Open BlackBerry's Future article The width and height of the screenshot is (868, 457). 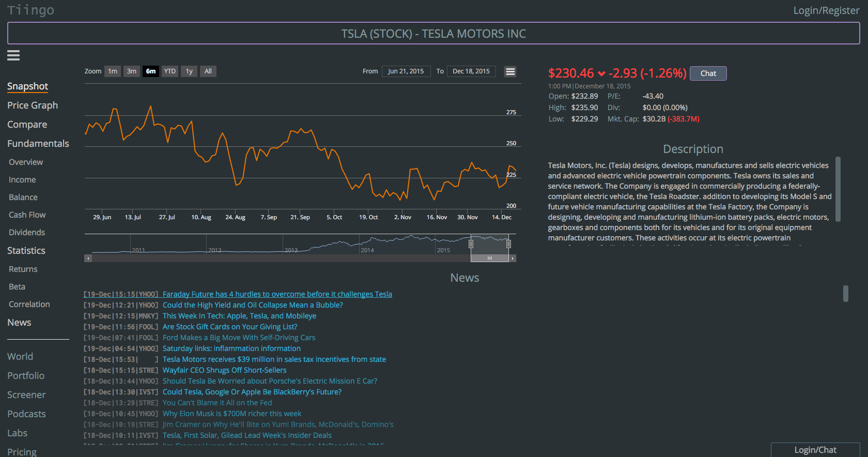click(252, 392)
